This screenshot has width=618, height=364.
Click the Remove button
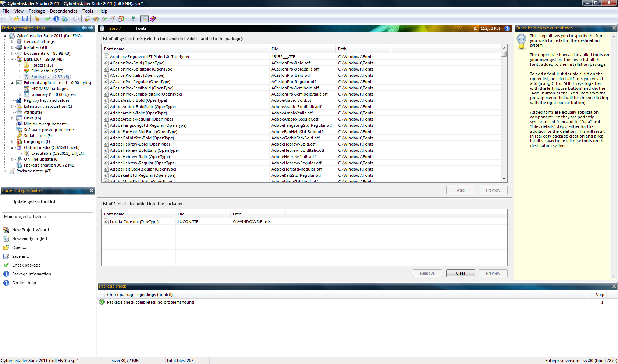click(427, 273)
